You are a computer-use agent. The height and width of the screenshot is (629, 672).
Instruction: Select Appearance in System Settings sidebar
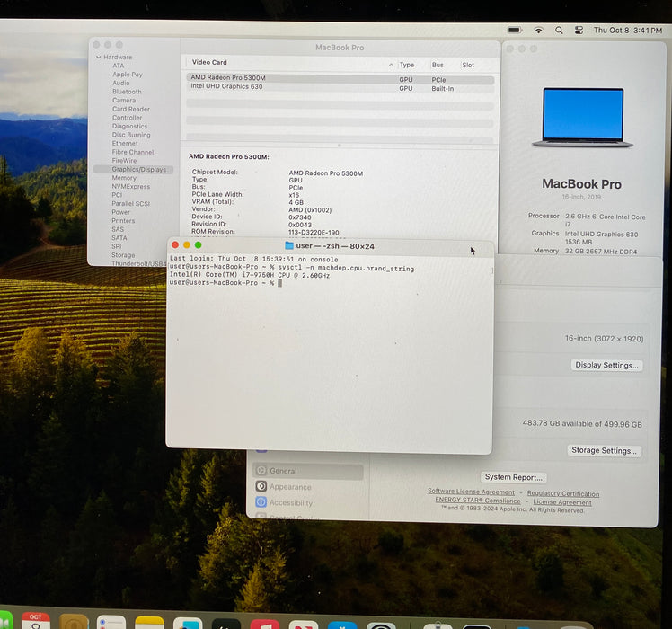click(308, 487)
